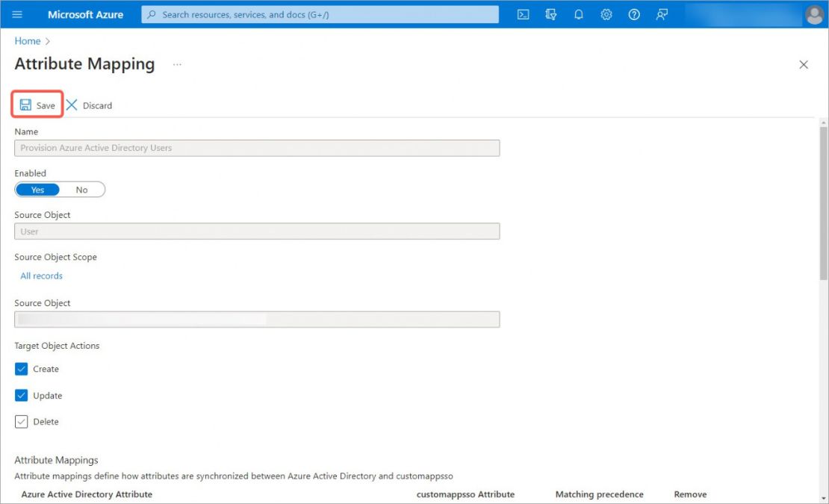Go to the Microsoft Azure home logo
Screen dimensions: 829x504
(x=85, y=14)
